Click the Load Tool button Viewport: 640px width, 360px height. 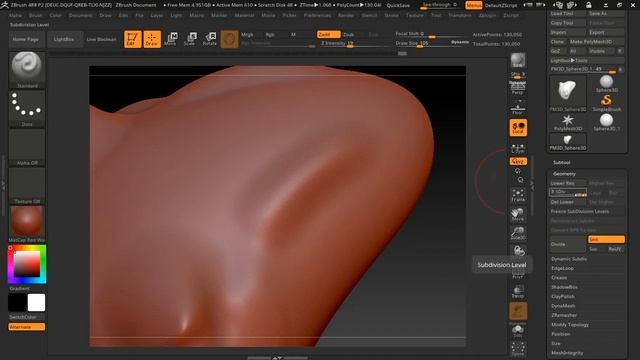point(568,13)
